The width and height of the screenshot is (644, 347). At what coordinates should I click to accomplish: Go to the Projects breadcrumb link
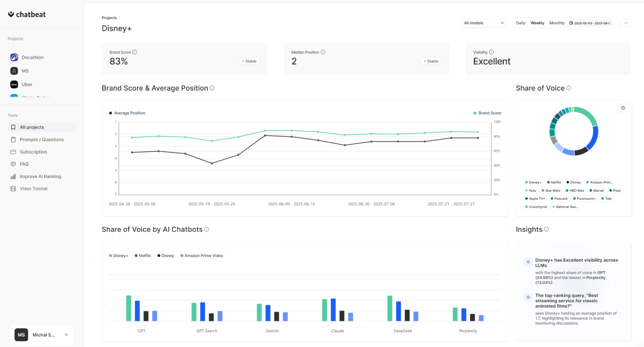(x=109, y=18)
